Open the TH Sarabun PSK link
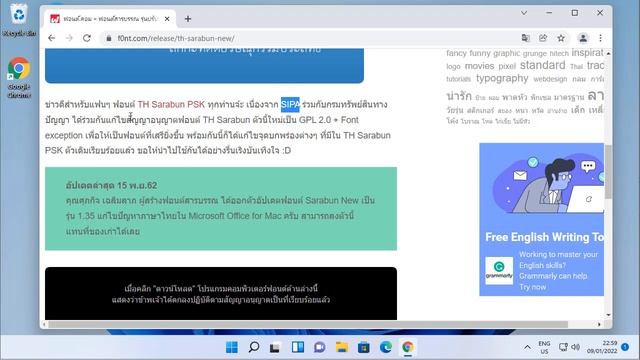 tap(171, 104)
